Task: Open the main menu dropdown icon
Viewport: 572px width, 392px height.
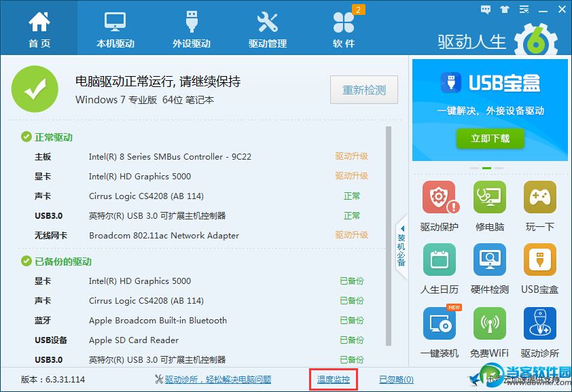Action: coord(524,10)
